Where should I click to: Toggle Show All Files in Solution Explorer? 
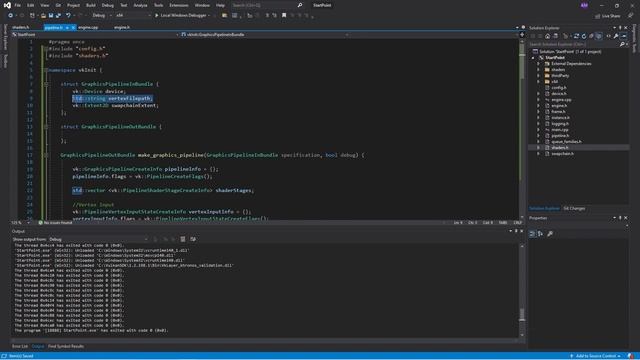[x=599, y=36]
